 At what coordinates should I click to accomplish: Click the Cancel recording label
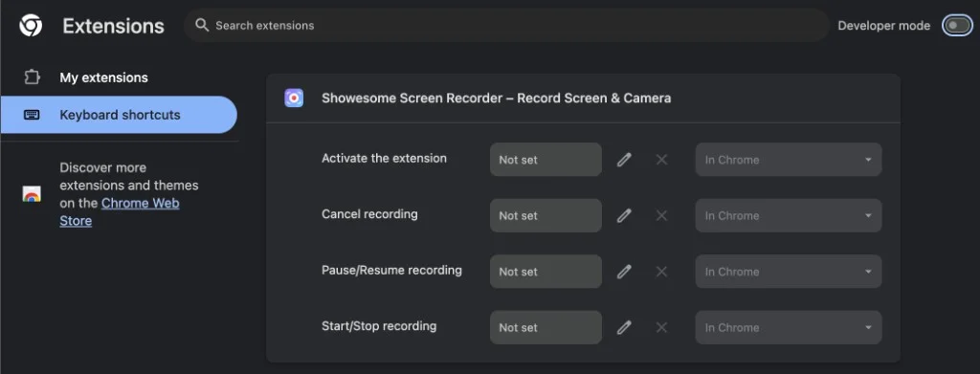(x=369, y=214)
